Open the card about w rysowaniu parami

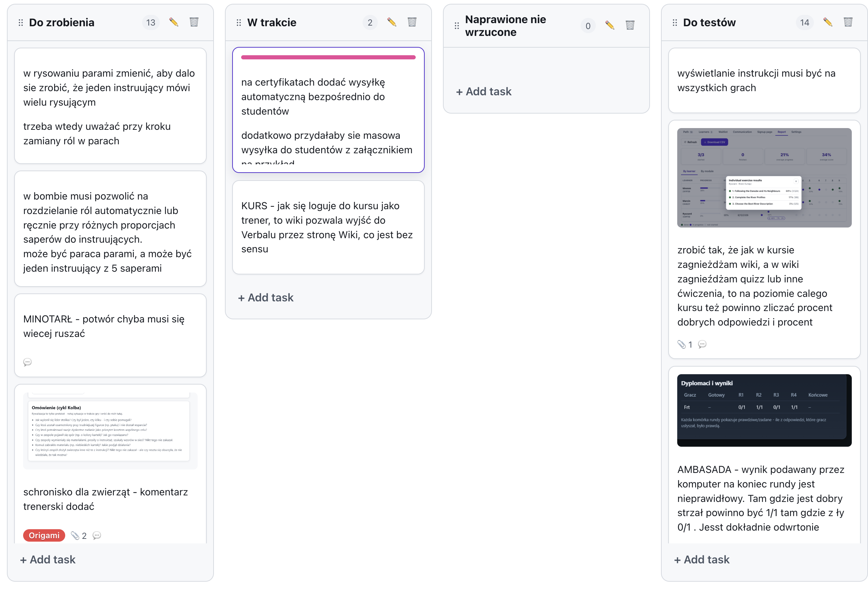click(110, 106)
